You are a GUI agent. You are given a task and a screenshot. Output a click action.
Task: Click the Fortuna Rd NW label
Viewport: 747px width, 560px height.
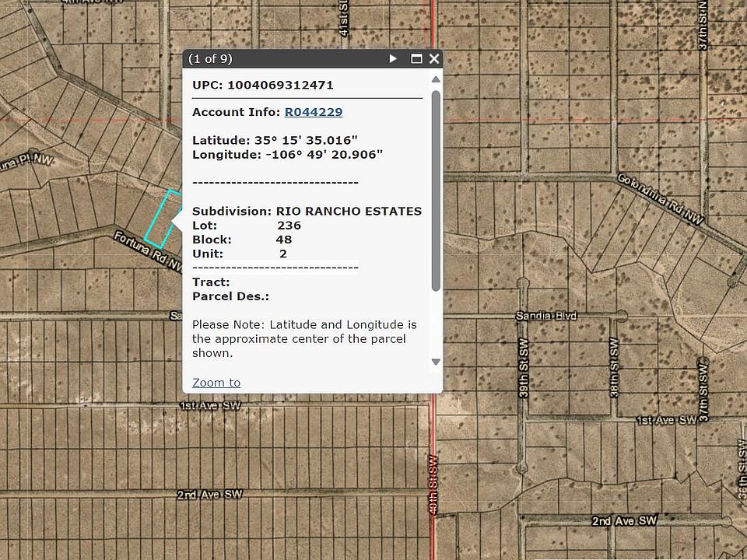pos(148,251)
